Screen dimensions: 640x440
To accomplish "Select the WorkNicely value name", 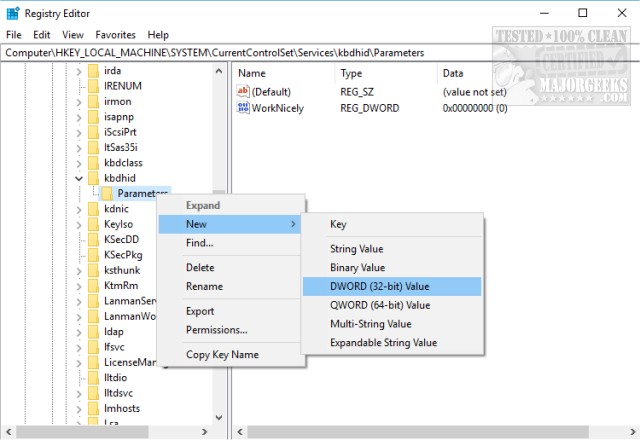I will pyautogui.click(x=278, y=108).
